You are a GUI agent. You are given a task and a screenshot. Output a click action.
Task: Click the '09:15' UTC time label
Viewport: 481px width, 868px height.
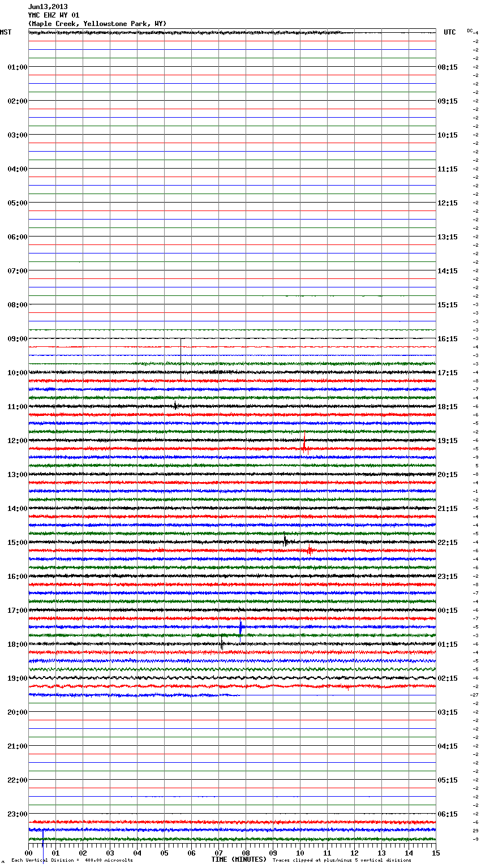tap(448, 101)
